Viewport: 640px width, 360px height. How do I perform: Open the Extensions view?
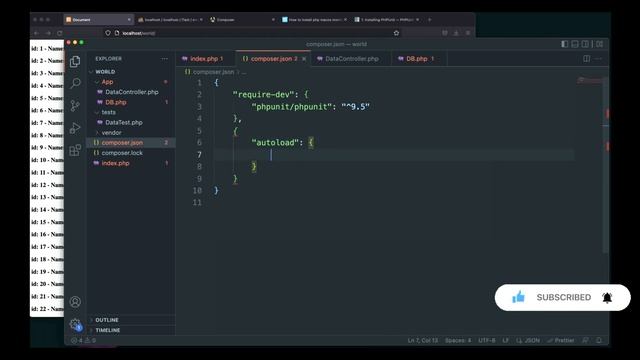pyautogui.click(x=75, y=150)
